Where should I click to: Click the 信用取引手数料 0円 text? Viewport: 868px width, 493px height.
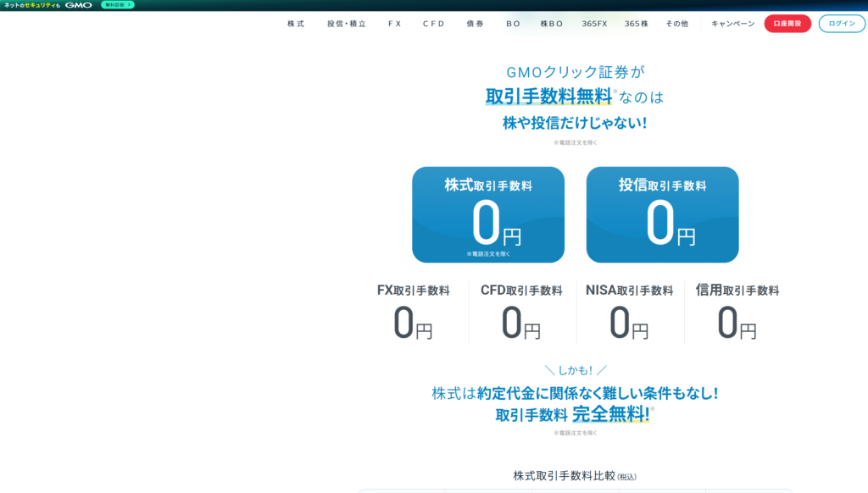tap(737, 312)
